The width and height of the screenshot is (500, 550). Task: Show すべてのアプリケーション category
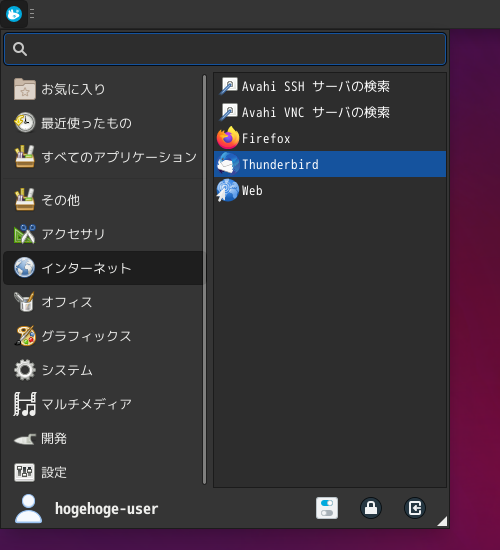click(103, 157)
